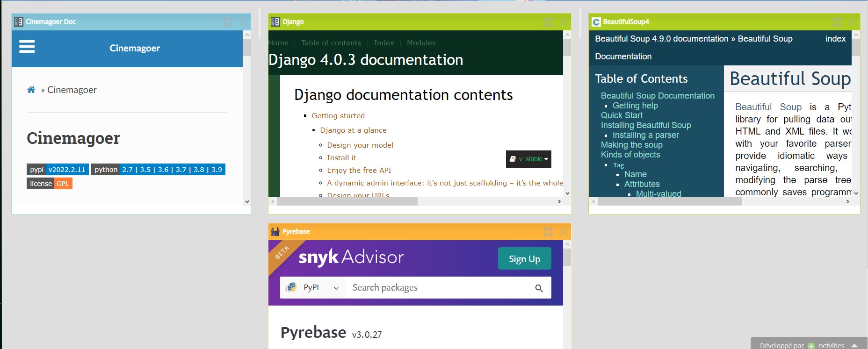Click 'Quick Start' in Beautiful Soup contents
This screenshot has height=349, width=868.
(622, 115)
